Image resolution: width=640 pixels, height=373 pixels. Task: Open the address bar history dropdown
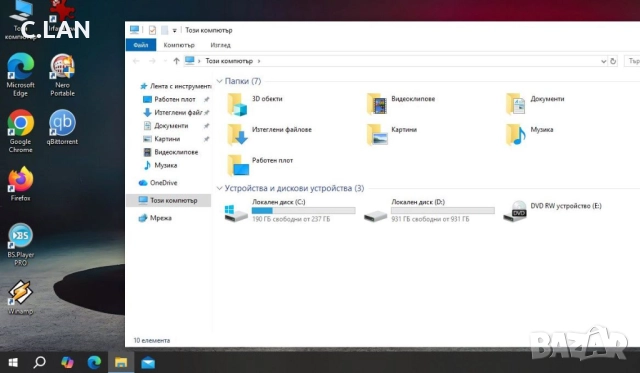pyautogui.click(x=603, y=61)
